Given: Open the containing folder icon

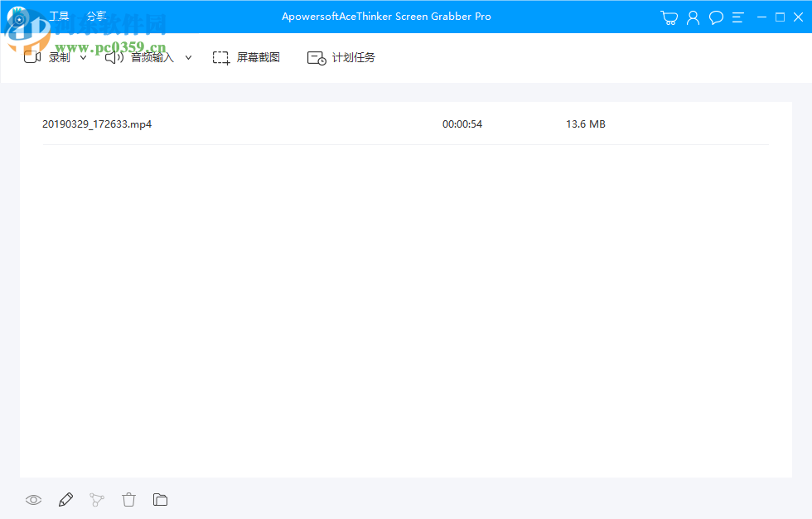Looking at the screenshot, I should [x=160, y=499].
